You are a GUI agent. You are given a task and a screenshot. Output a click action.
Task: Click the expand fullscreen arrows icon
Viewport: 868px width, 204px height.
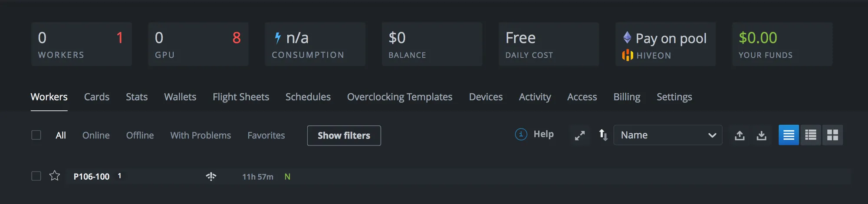579,135
